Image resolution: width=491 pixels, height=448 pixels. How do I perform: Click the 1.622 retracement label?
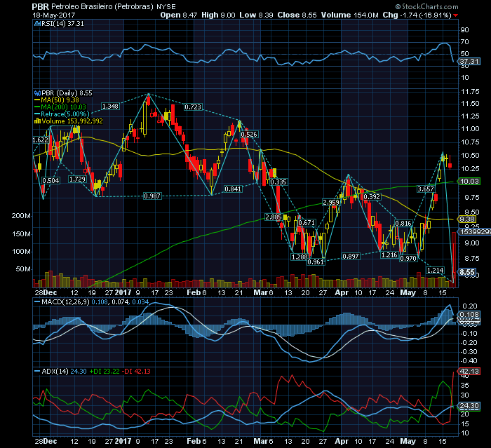tap(41, 140)
